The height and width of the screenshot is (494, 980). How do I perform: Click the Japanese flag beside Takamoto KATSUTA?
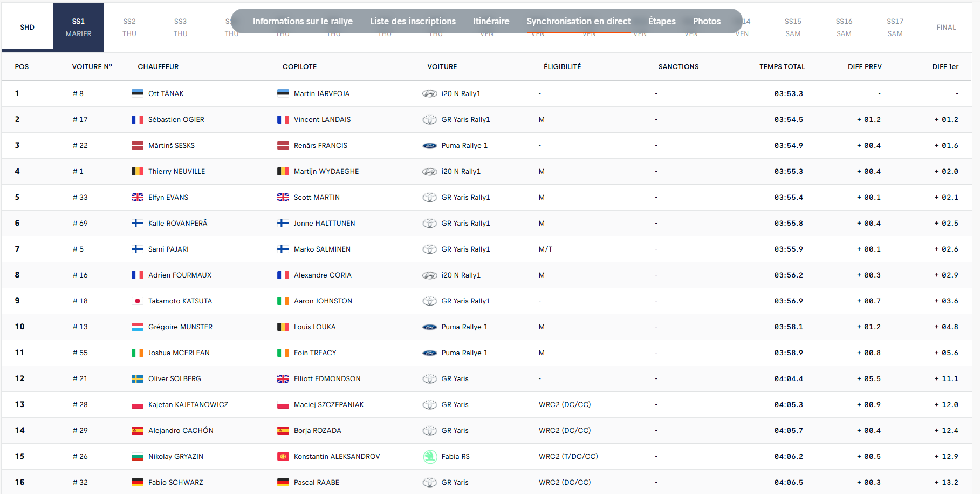138,301
